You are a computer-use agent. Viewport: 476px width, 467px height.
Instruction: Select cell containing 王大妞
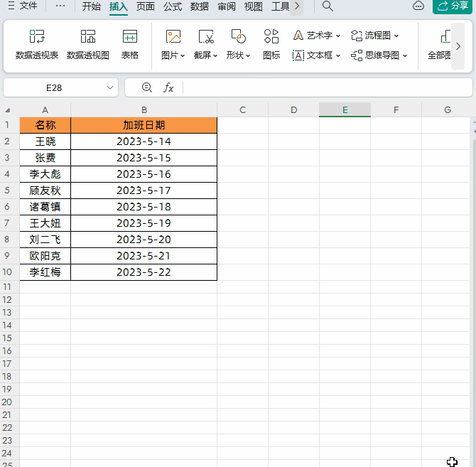pyautogui.click(x=45, y=223)
